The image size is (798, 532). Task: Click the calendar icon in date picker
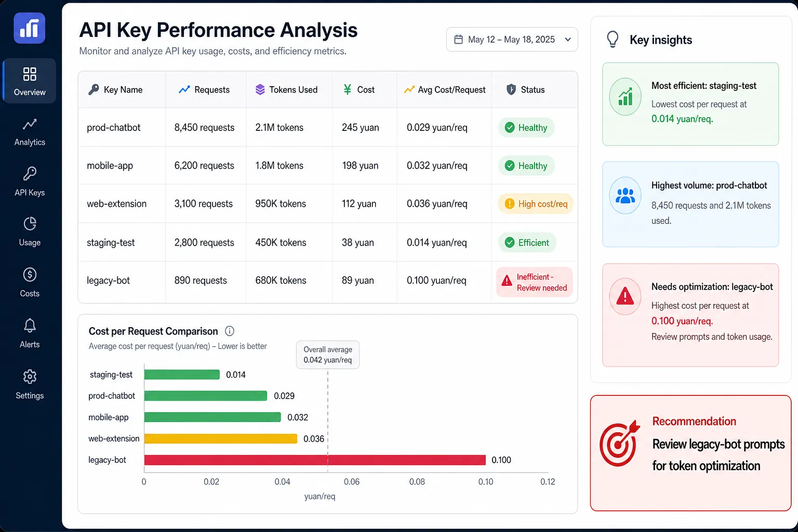click(x=458, y=39)
